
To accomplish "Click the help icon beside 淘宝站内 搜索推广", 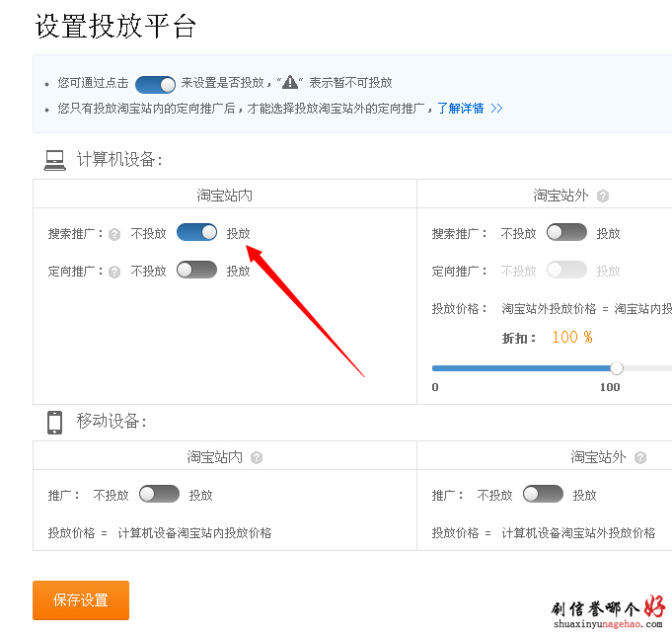I will [x=114, y=234].
